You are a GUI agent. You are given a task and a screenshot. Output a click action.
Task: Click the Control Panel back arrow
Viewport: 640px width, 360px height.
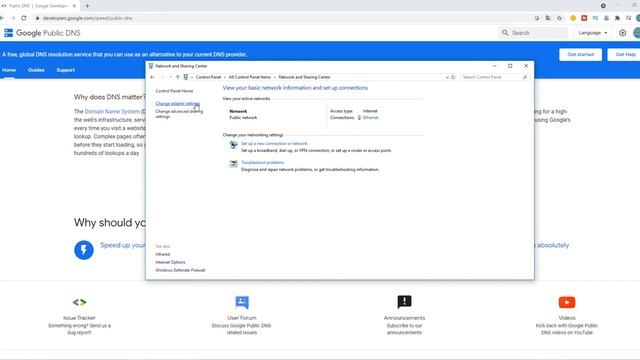tap(152, 77)
